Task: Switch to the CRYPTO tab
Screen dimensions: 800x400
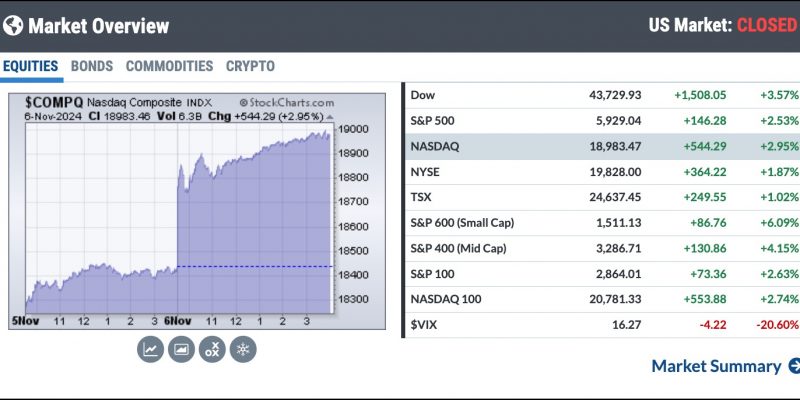Action: pos(251,66)
